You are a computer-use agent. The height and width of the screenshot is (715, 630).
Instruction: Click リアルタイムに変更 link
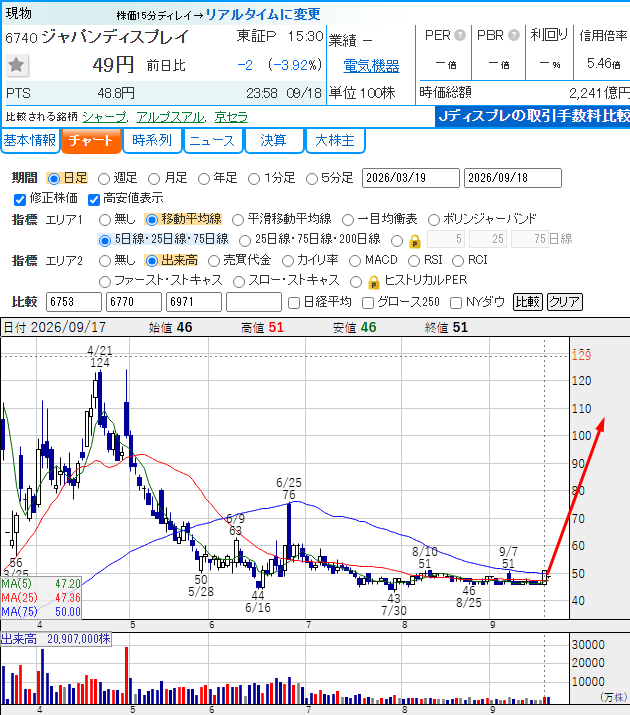point(263,14)
